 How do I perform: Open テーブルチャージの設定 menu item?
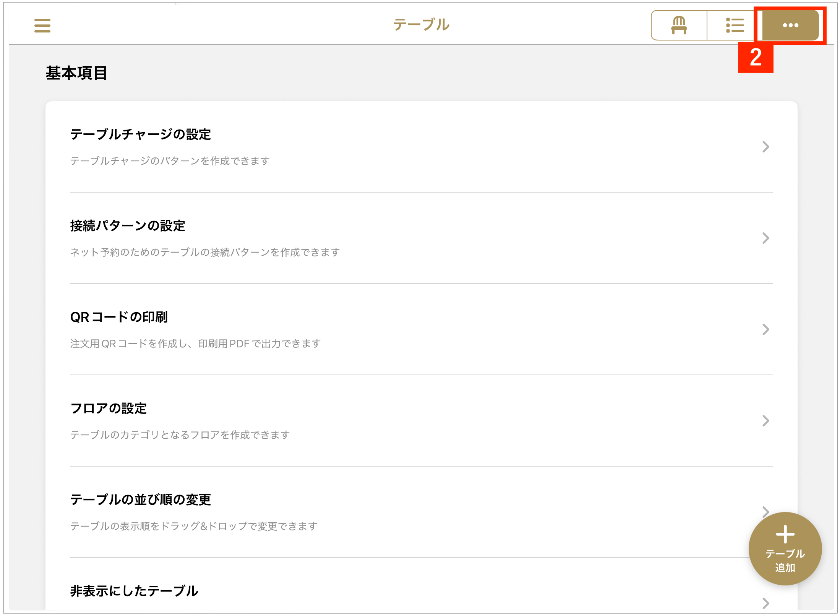click(140, 135)
